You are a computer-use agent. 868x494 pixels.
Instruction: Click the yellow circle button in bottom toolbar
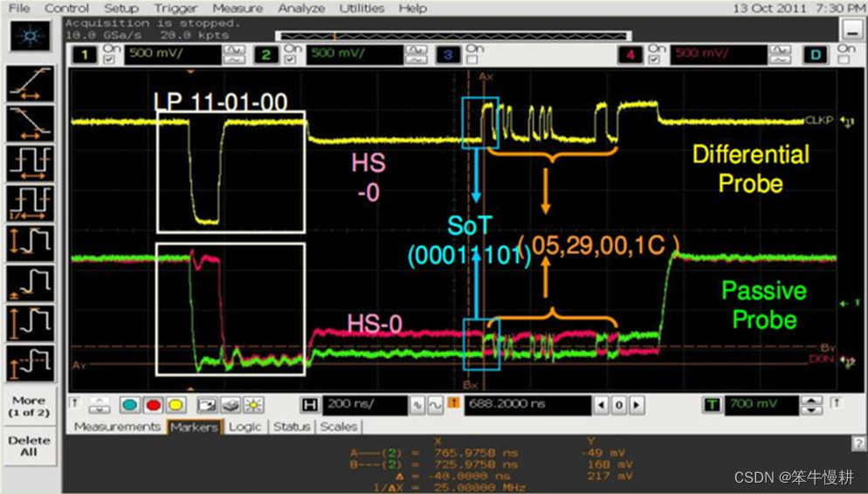point(176,405)
